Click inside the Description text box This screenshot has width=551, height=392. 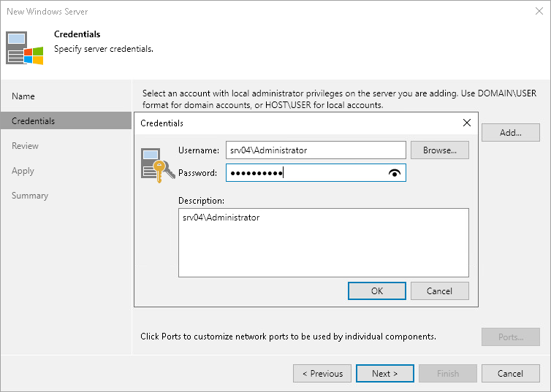323,243
